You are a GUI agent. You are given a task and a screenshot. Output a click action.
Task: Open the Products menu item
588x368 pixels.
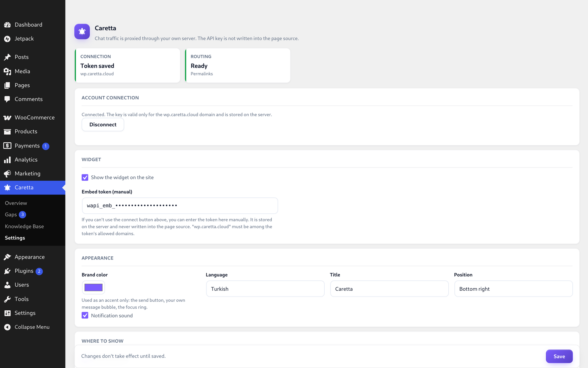point(32,132)
